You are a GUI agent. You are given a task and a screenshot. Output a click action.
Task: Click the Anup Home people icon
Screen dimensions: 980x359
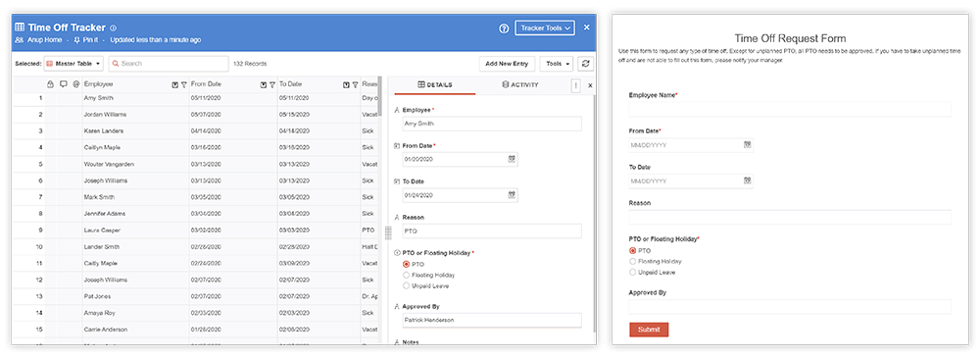point(20,39)
